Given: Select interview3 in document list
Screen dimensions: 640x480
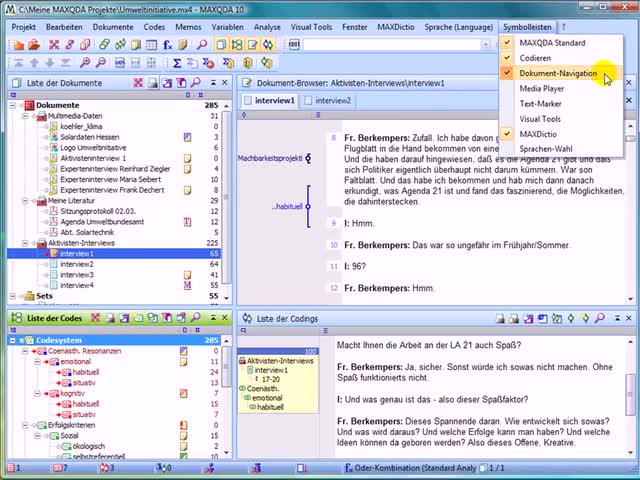Looking at the screenshot, I should click(77, 275).
